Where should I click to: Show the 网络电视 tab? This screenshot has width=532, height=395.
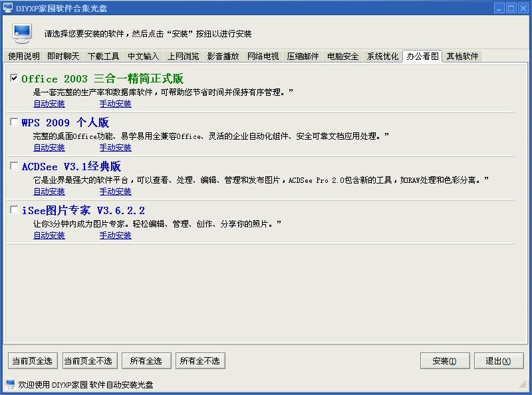coord(263,56)
